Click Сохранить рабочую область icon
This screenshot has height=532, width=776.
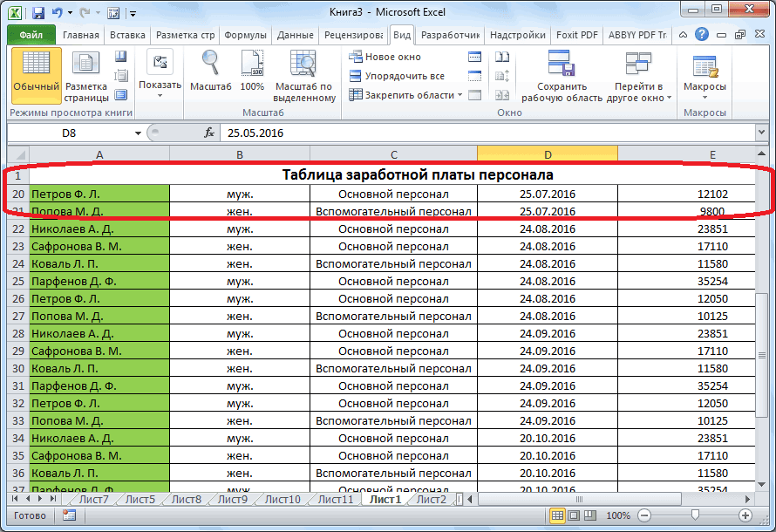[x=562, y=73]
